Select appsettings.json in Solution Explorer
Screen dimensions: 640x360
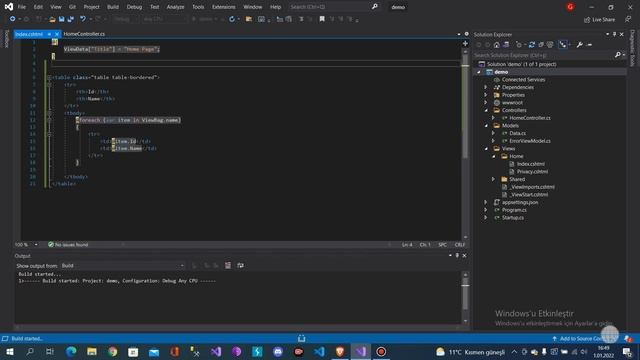(520, 202)
